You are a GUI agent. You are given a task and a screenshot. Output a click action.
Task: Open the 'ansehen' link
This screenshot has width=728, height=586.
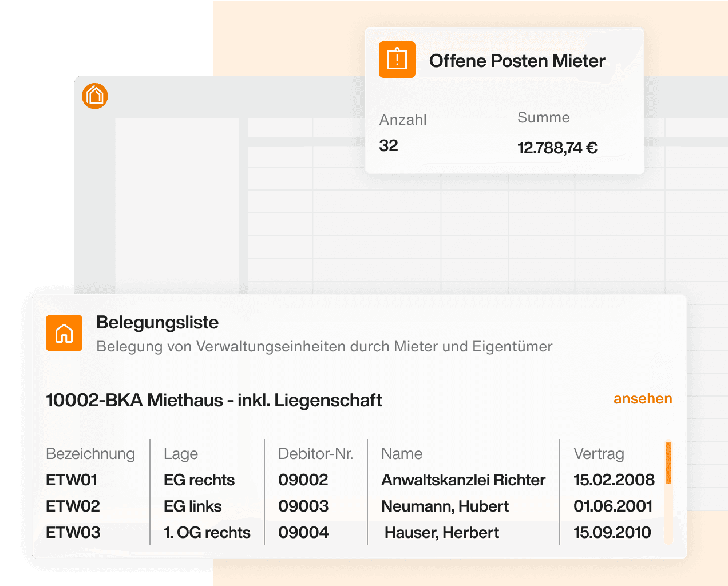coord(642,399)
